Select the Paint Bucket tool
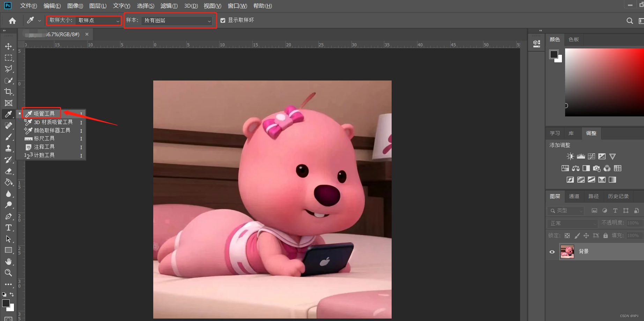 point(8,182)
